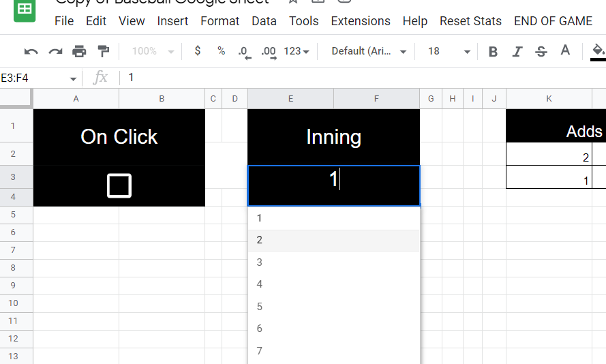The width and height of the screenshot is (606, 364).
Task: Select column A header
Action: coord(76,99)
